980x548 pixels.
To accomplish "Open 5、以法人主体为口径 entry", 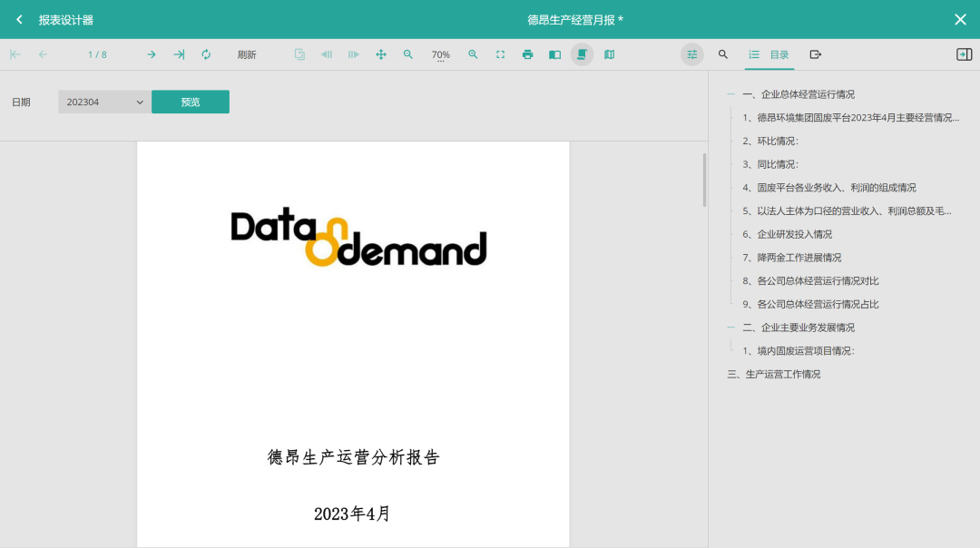I will click(847, 211).
